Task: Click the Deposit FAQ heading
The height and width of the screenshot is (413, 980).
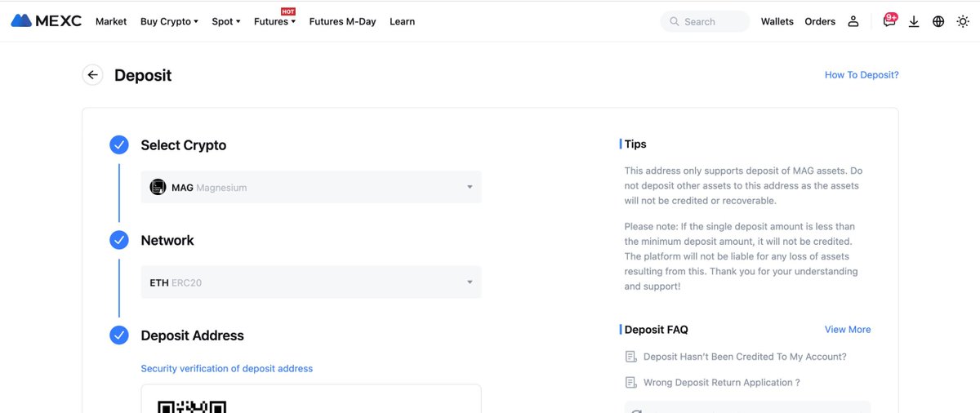Action: [657, 330]
